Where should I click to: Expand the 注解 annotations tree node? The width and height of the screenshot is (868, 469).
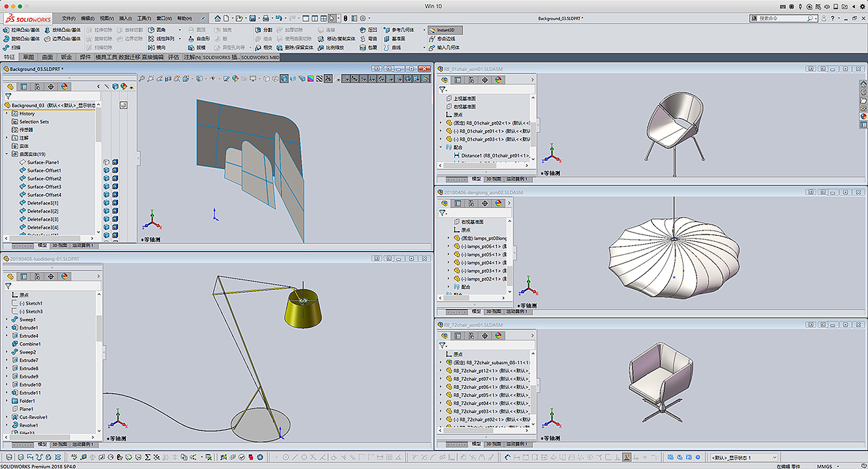pyautogui.click(x=7, y=138)
